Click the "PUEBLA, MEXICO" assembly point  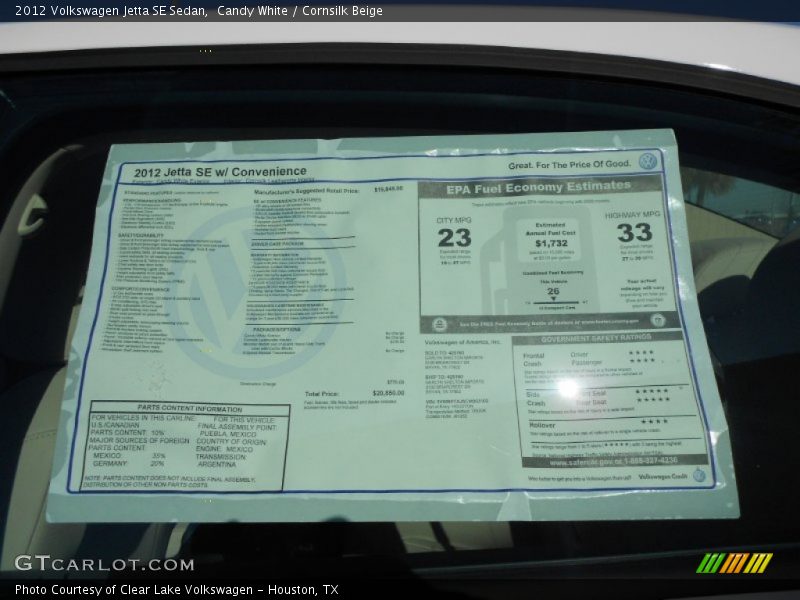click(228, 434)
